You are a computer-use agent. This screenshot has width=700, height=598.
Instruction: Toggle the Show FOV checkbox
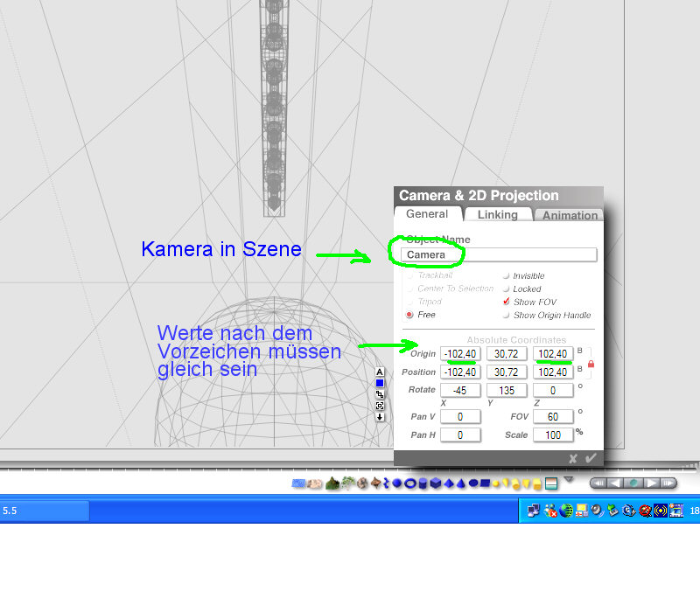(507, 302)
